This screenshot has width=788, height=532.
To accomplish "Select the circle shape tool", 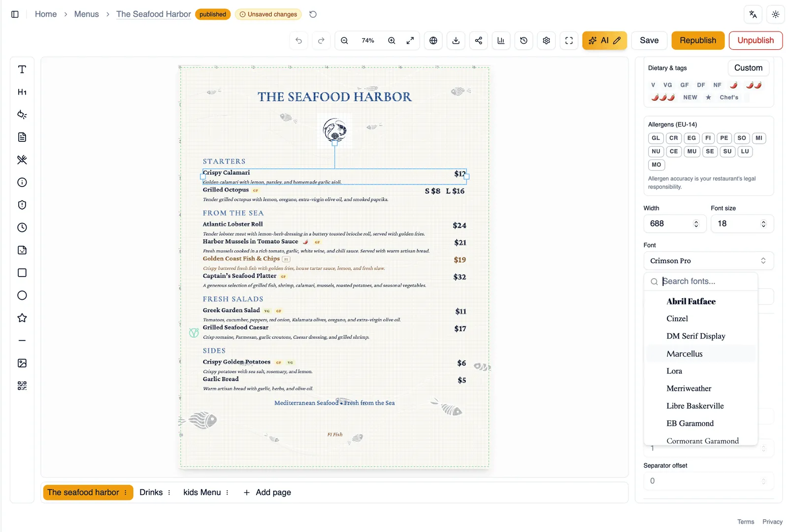I will [x=22, y=295].
